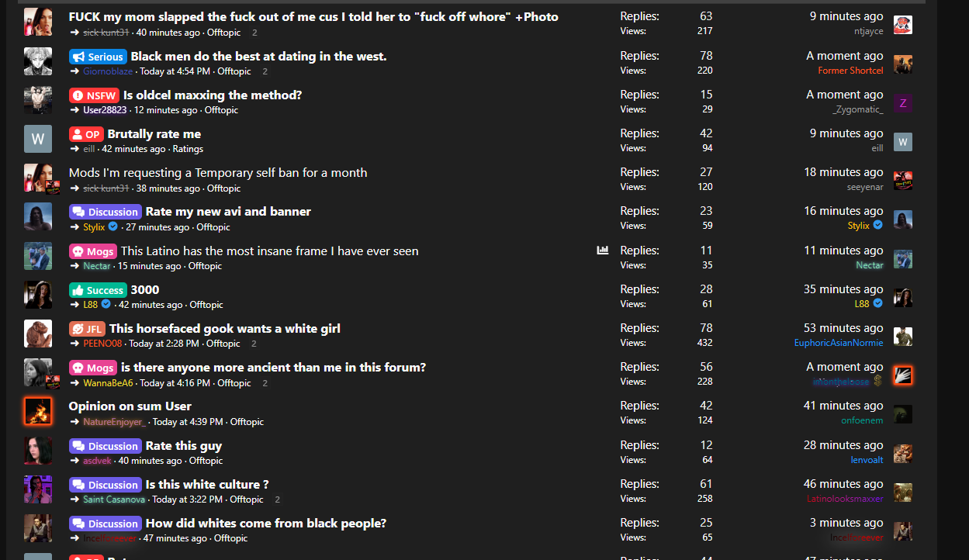Click the Success thumbs-up tag on 3000 thread
The image size is (969, 560).
pyautogui.click(x=97, y=290)
